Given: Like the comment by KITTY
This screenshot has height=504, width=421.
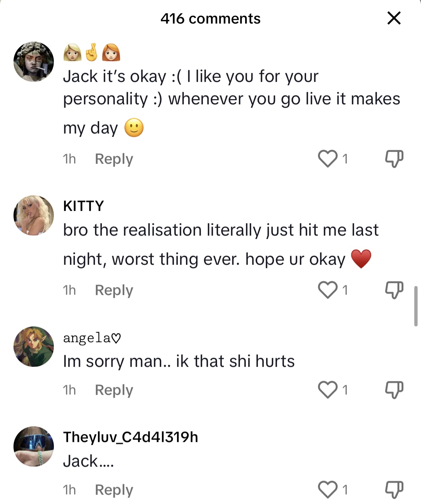Looking at the screenshot, I should tap(328, 290).
